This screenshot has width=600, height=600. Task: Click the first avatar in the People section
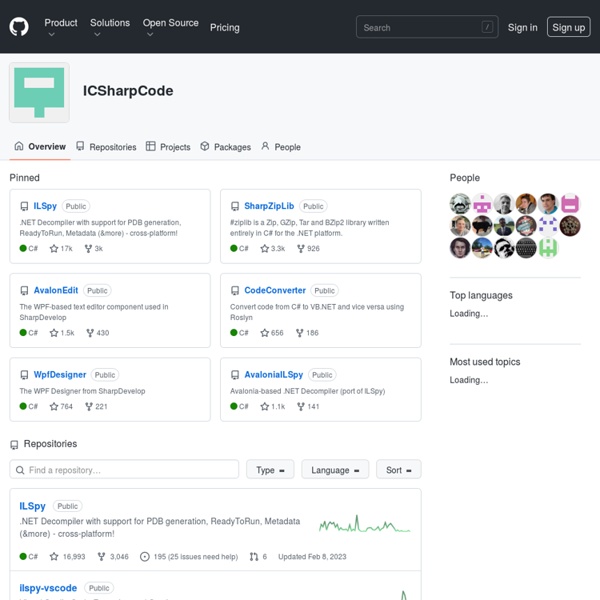(460, 203)
